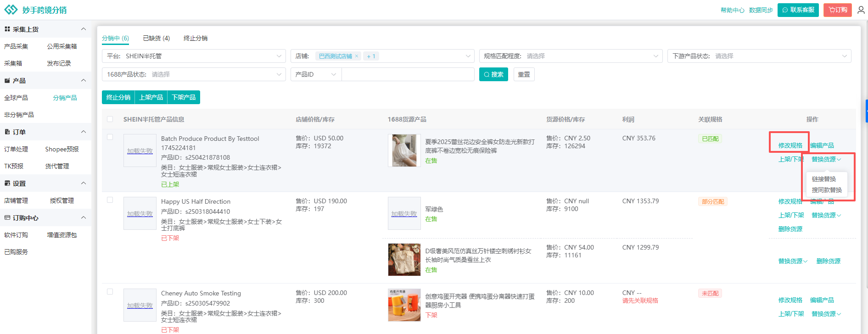Viewport: 868px width, 334px height.
Task: Collapse the 采集上货 sidebar section
Action: tap(84, 29)
